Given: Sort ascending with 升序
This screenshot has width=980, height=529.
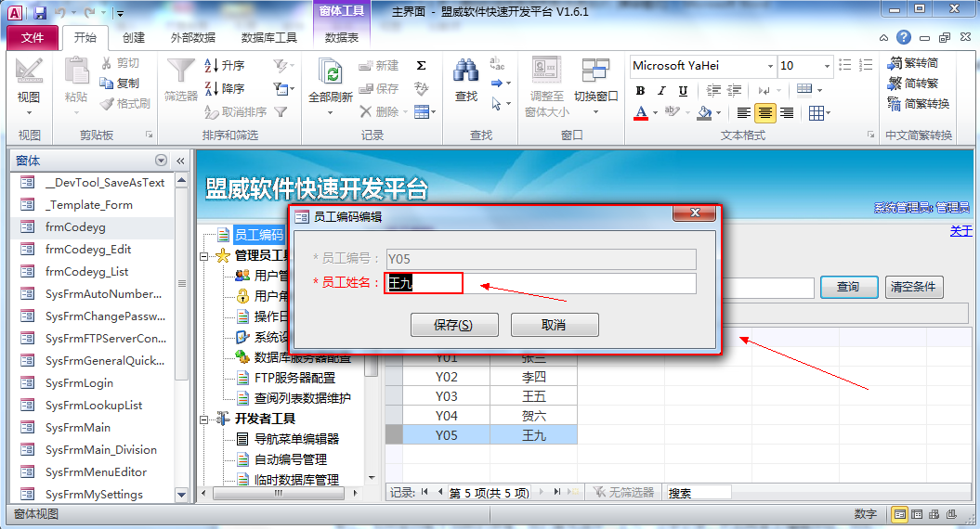Looking at the screenshot, I should point(225,66).
